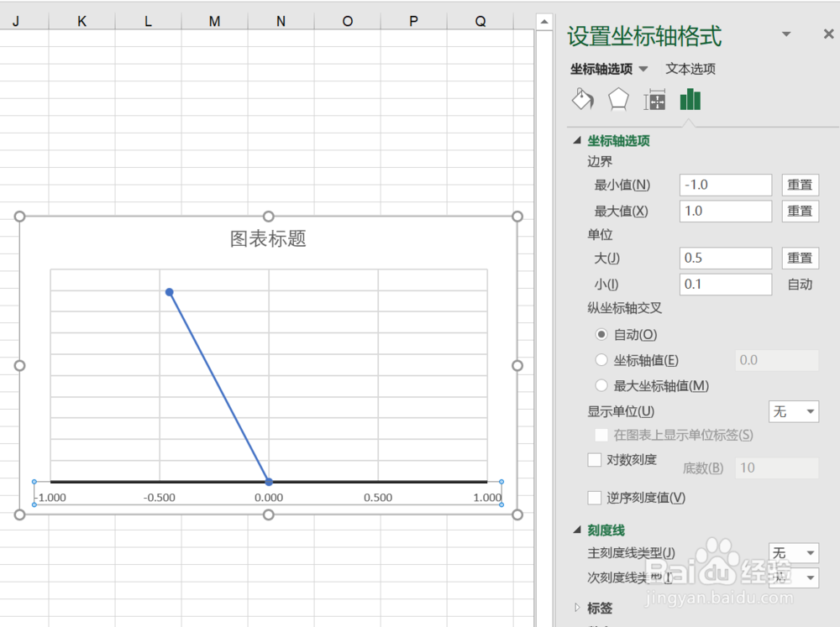Select the 自动 radio button
Image resolution: width=840 pixels, height=627 pixels.
[x=601, y=334]
